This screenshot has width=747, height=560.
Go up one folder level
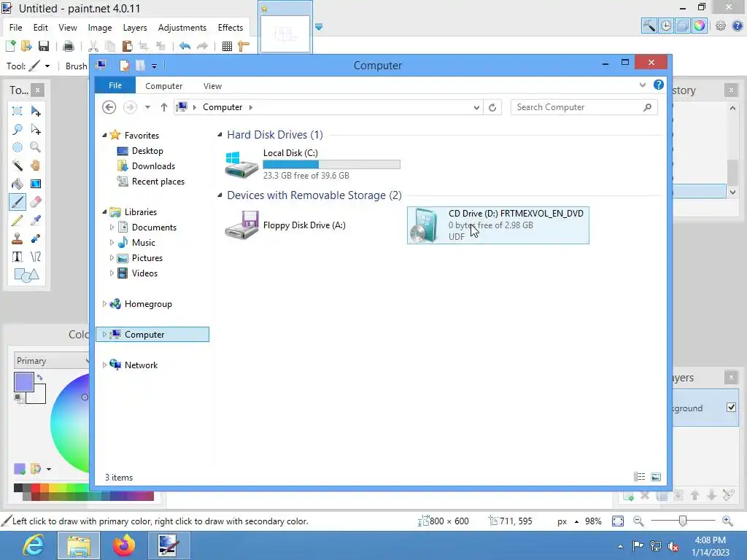coord(164,107)
